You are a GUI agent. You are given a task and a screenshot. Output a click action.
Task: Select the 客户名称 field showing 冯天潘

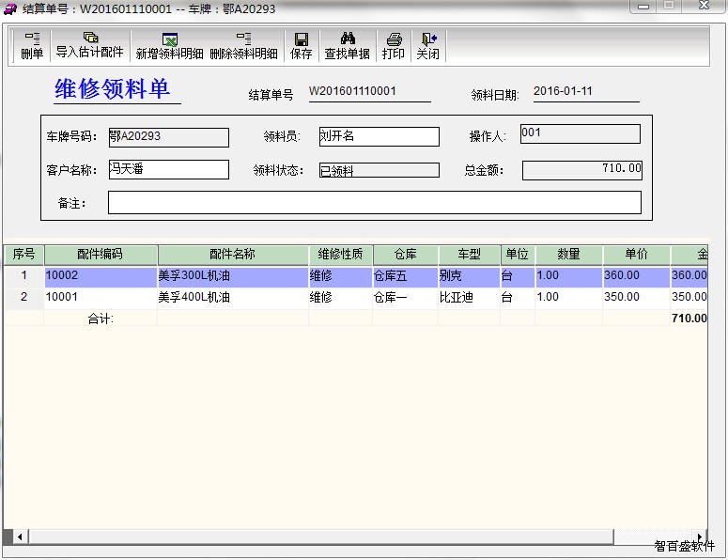click(x=169, y=169)
